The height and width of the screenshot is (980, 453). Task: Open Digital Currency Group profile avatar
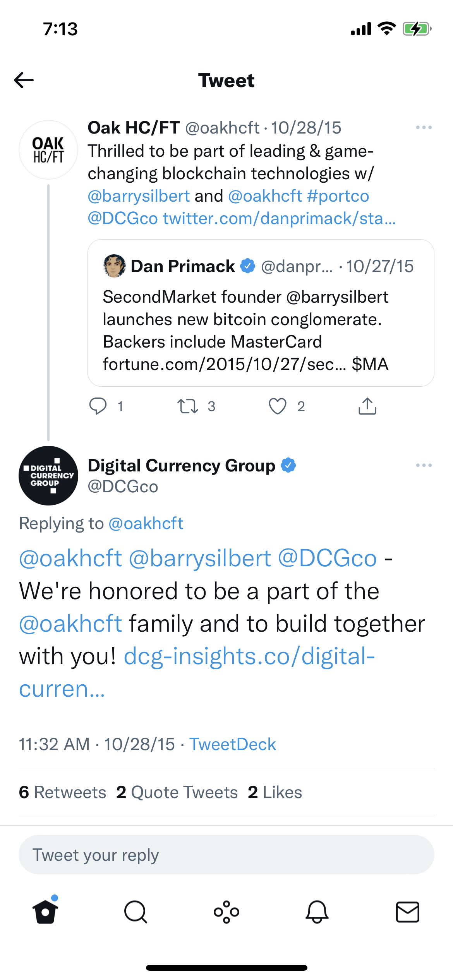48,476
